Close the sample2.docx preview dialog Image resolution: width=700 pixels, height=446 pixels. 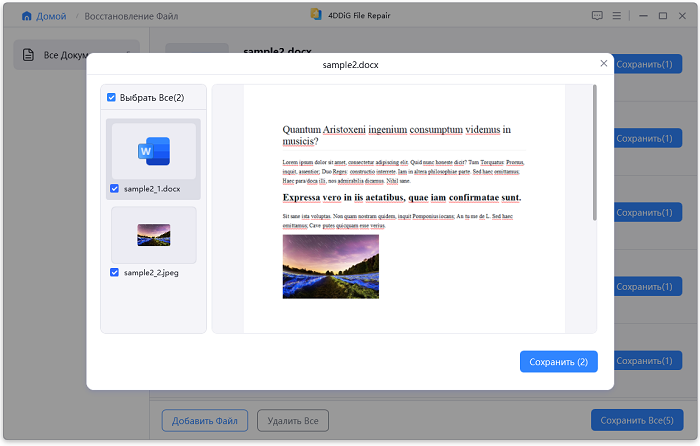[x=604, y=63]
